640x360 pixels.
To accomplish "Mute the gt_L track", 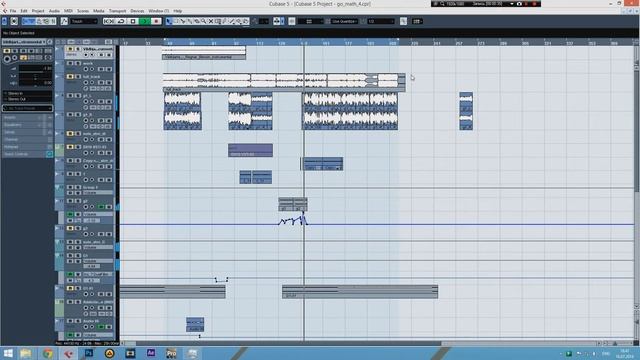I will click(x=70, y=96).
